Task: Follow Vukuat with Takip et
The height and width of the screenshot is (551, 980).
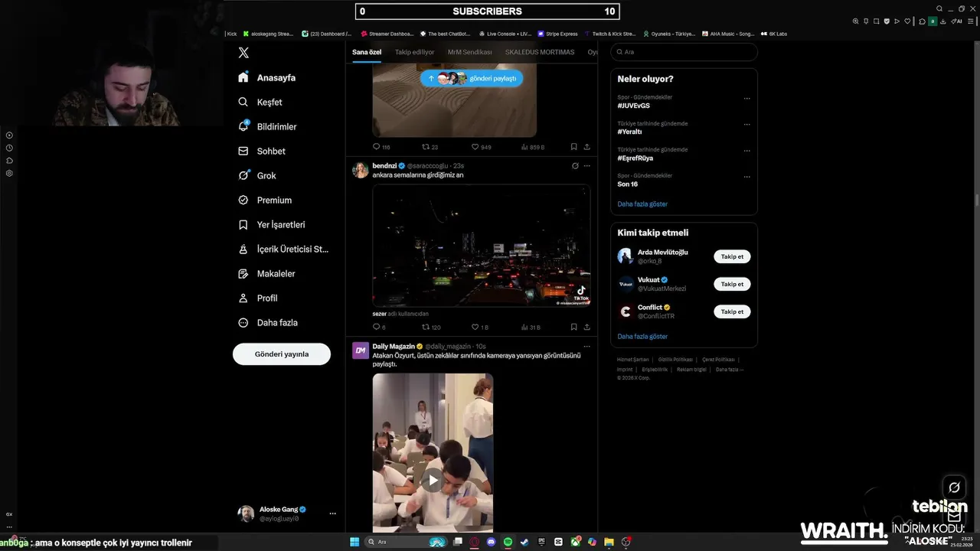Action: [732, 284]
